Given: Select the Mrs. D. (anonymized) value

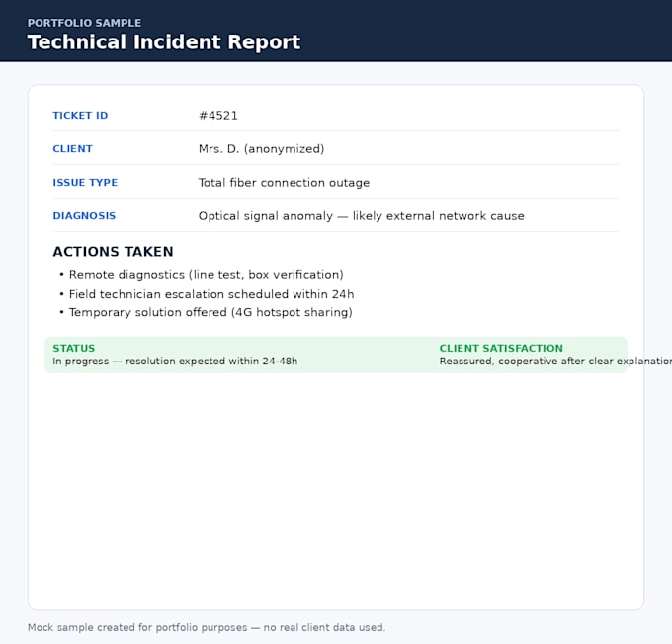Looking at the screenshot, I should (x=262, y=149).
